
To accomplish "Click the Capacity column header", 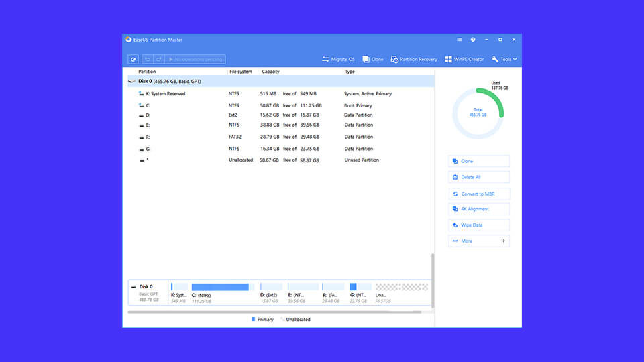I will 270,72.
